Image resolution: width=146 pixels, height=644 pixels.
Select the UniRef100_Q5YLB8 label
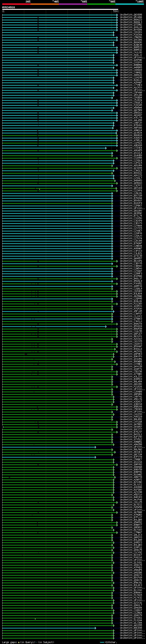point(131,95)
